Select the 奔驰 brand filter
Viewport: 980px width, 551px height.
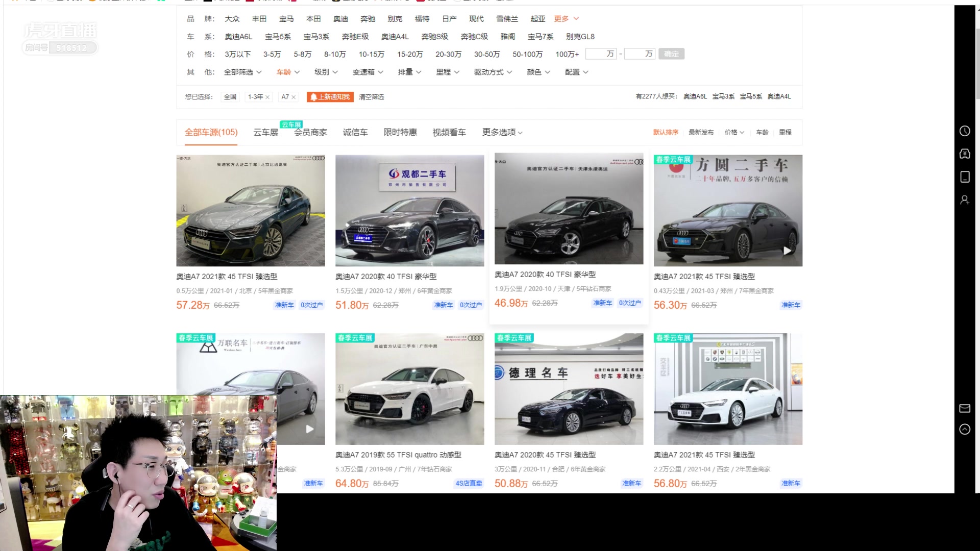point(367,19)
